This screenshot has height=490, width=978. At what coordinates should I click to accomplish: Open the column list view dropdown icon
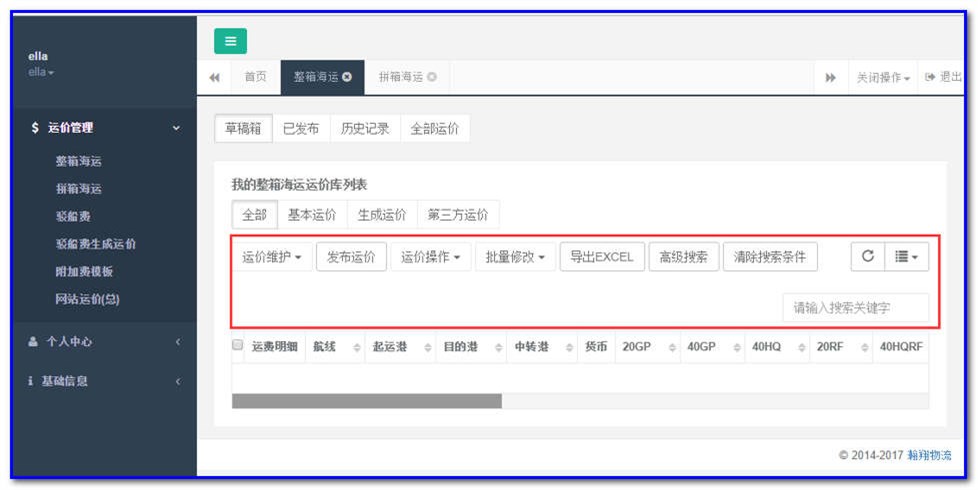tap(906, 257)
